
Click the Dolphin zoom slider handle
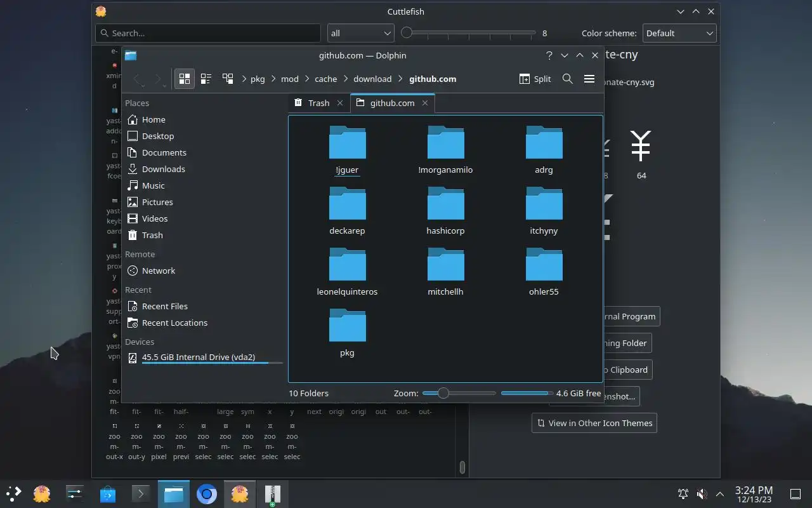pos(443,393)
